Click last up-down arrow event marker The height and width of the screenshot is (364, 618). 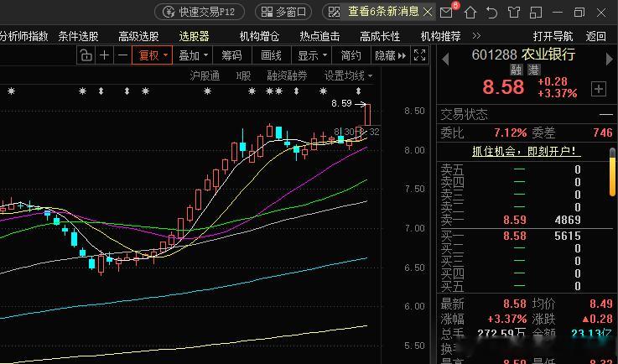pos(358,91)
